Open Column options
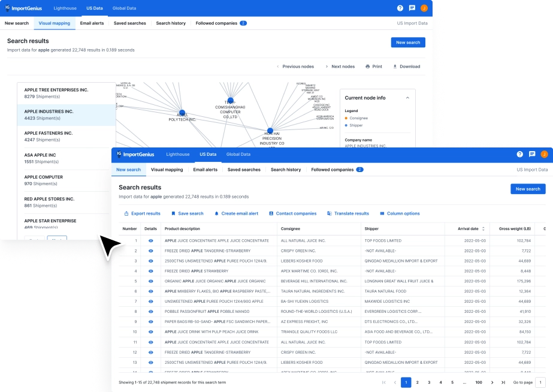The width and height of the screenshot is (553, 392). (400, 213)
